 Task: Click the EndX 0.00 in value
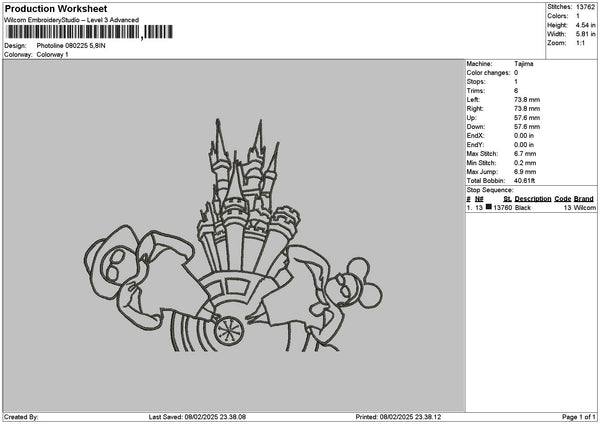click(524, 136)
